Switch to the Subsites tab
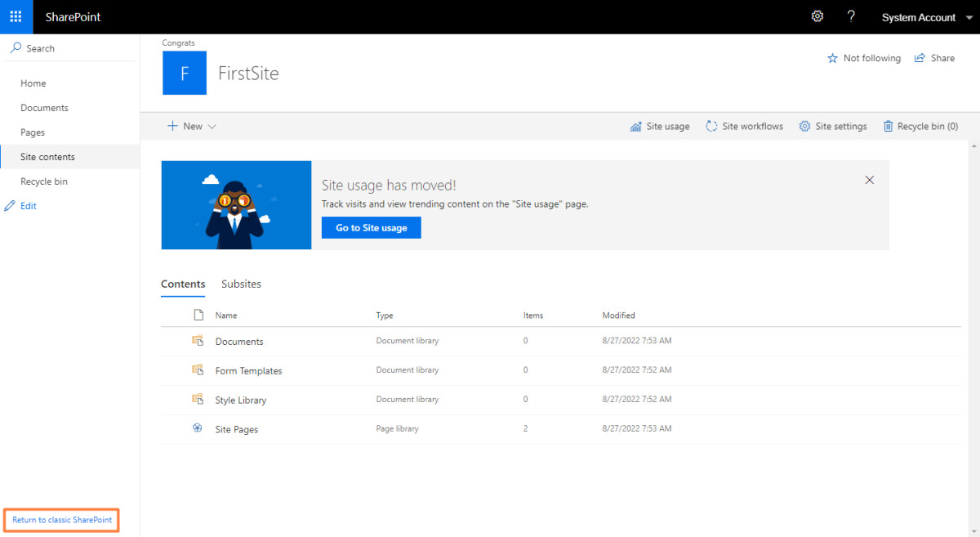Viewport: 980px width, 537px height. pos(241,284)
